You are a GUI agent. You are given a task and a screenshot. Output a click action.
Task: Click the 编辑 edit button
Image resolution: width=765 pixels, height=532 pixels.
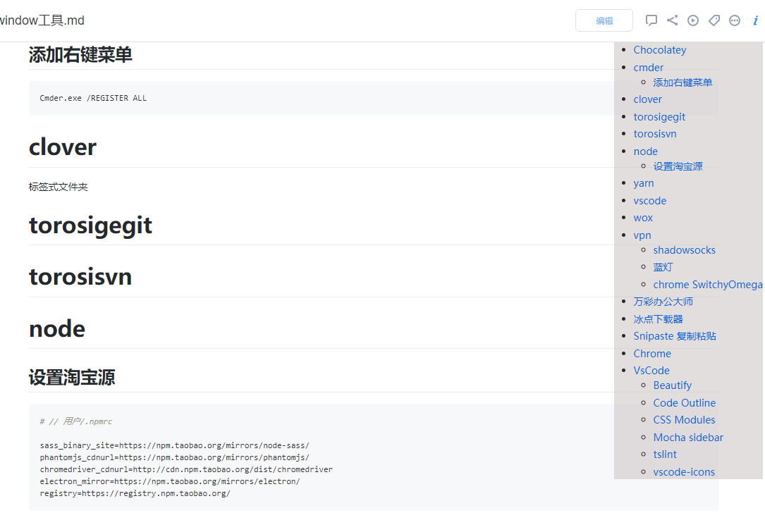(604, 20)
